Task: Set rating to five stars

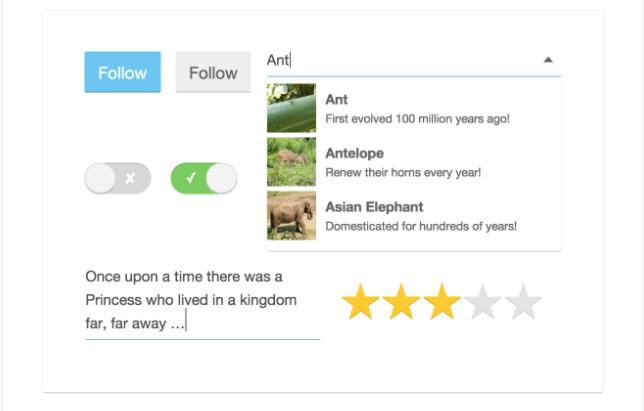Action: (x=522, y=302)
